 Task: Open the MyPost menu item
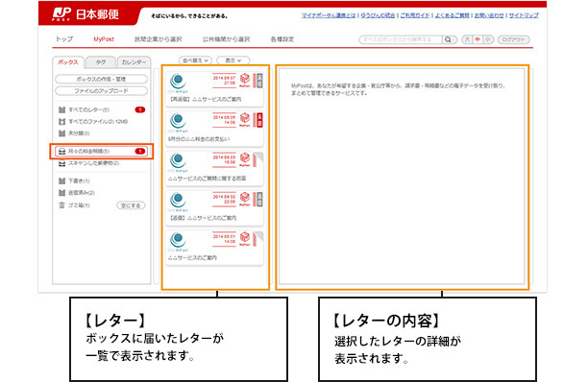104,39
